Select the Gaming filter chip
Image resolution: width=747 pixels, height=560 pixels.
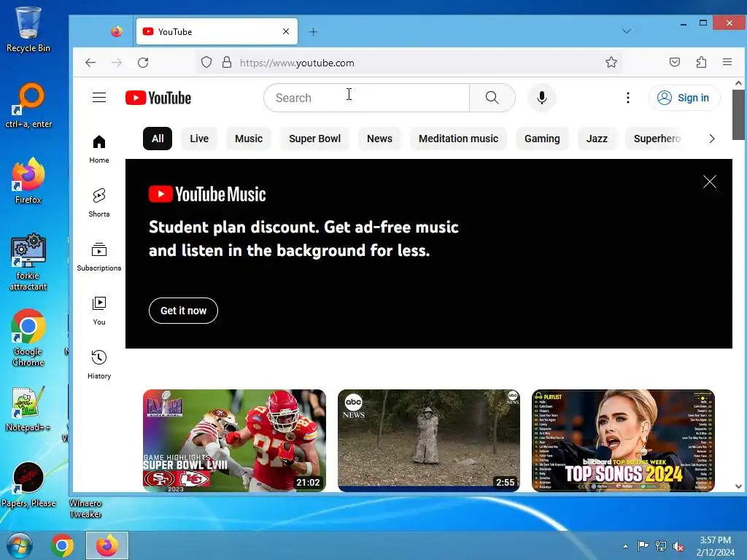(542, 139)
